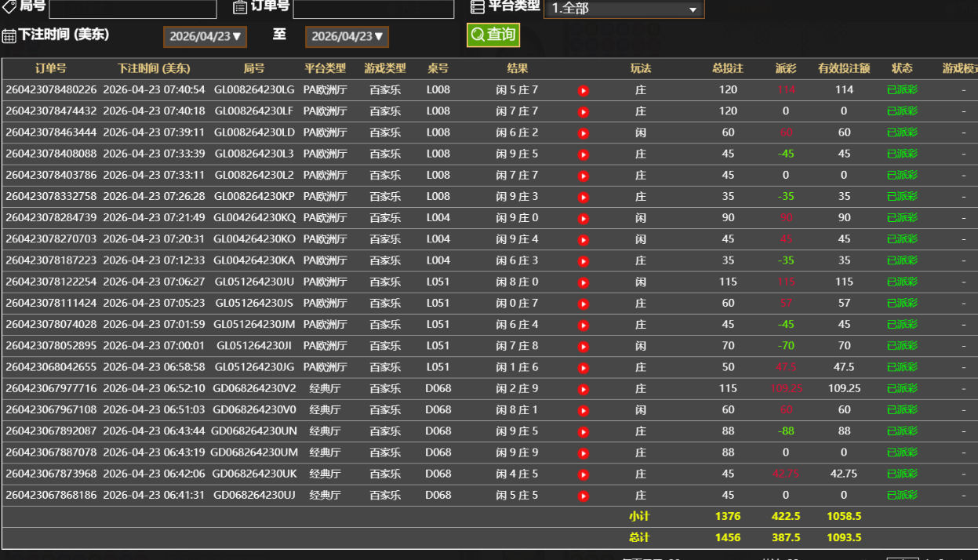Play replay for order 260423078270703
Image resolution: width=978 pixels, height=560 pixels.
coord(584,240)
